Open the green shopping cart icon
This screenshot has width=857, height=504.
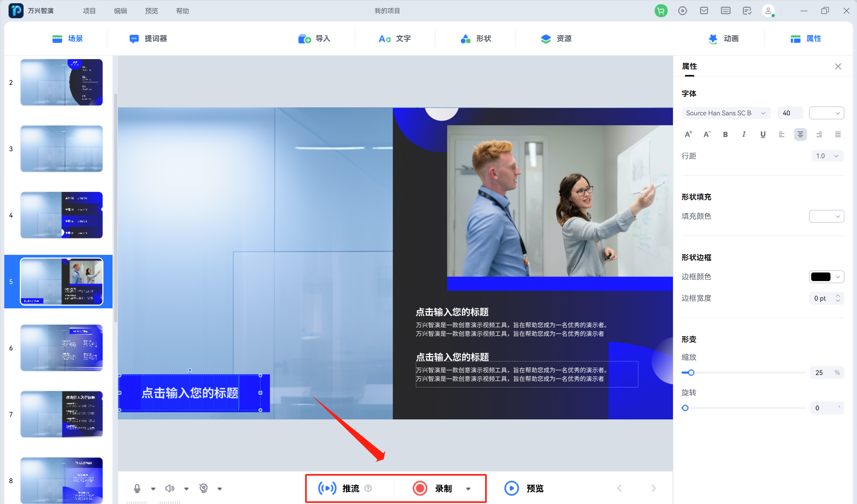(661, 11)
